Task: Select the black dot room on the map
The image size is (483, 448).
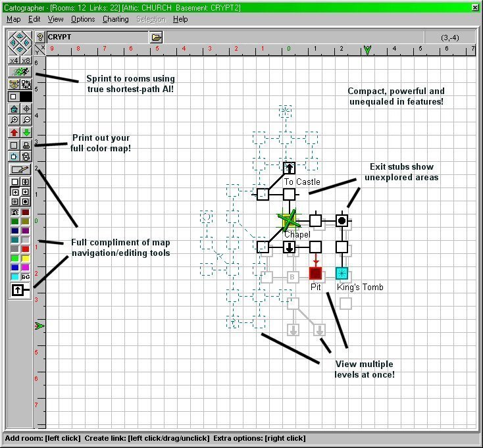Action: click(x=342, y=221)
